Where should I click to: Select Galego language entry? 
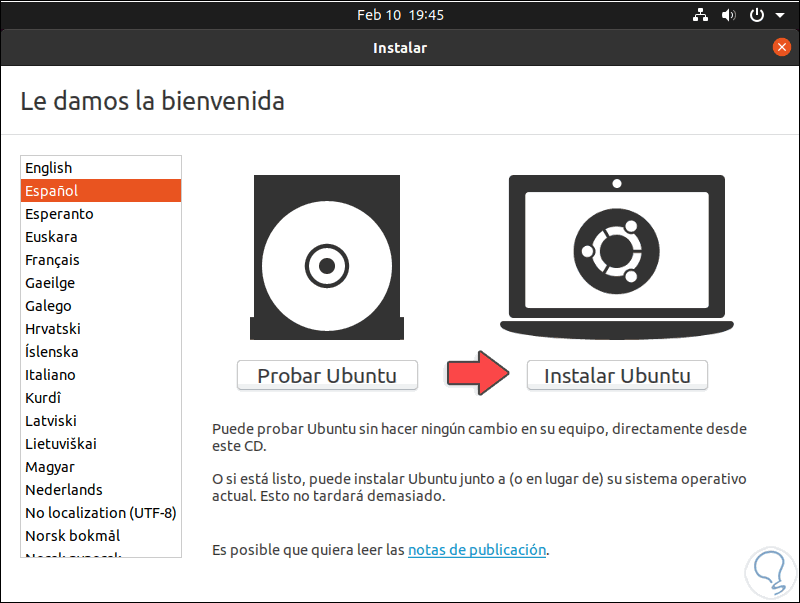click(101, 306)
